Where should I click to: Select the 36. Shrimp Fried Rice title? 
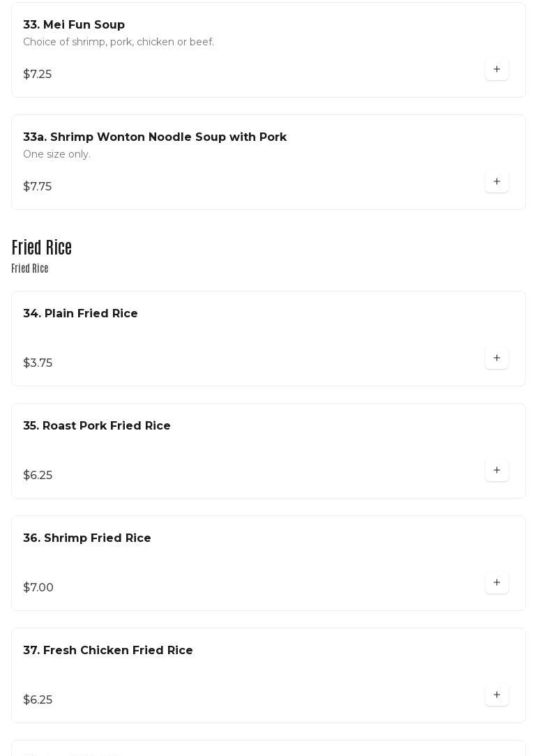point(87,538)
